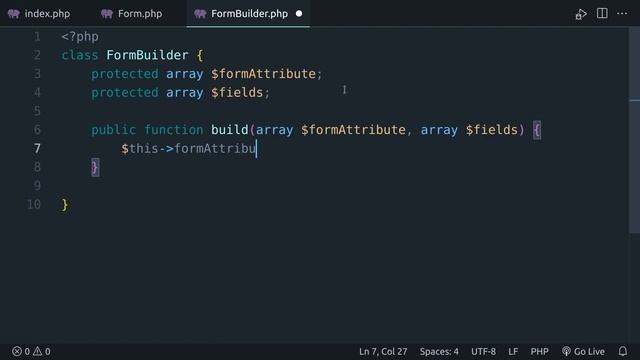Click the PHP elephant icon on FormBuilder.php tab
Image resolution: width=640 pixels, height=360 pixels.
pos(200,14)
